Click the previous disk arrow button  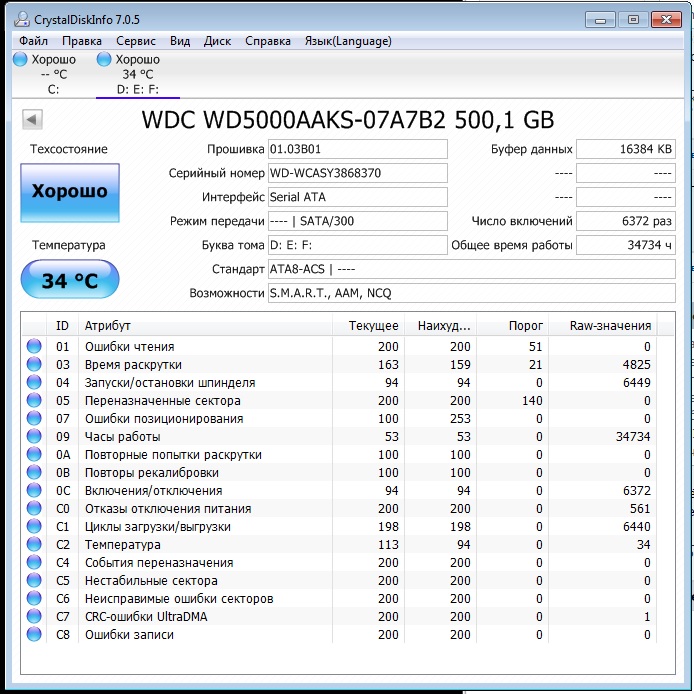[32, 120]
